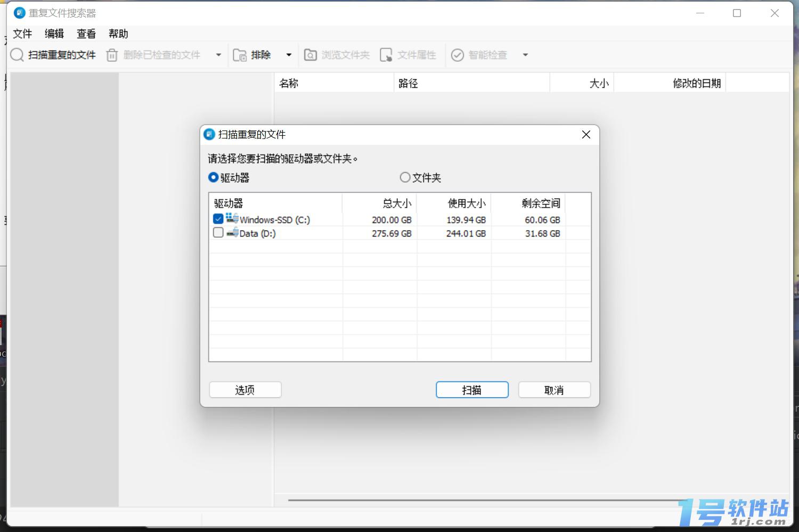
Task: Click the Smart Check checkmark icon
Action: pyautogui.click(x=458, y=55)
